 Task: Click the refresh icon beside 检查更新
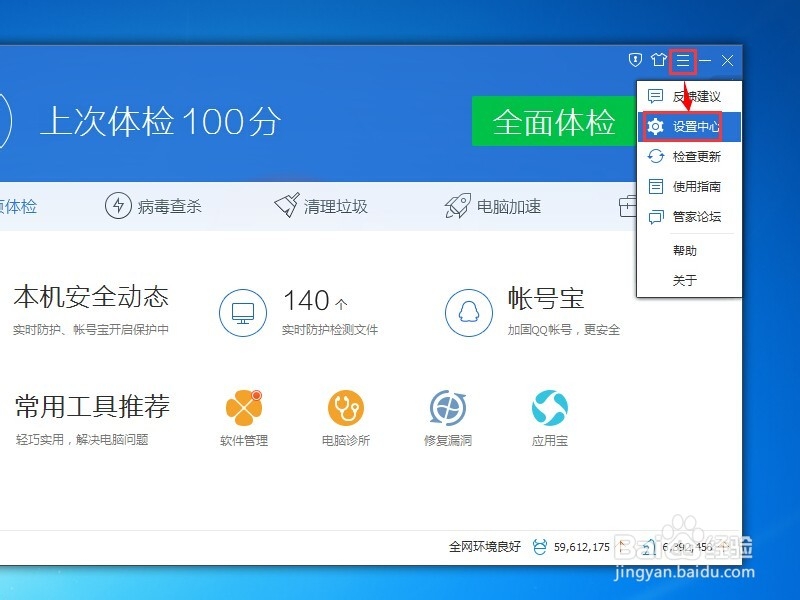click(x=656, y=156)
